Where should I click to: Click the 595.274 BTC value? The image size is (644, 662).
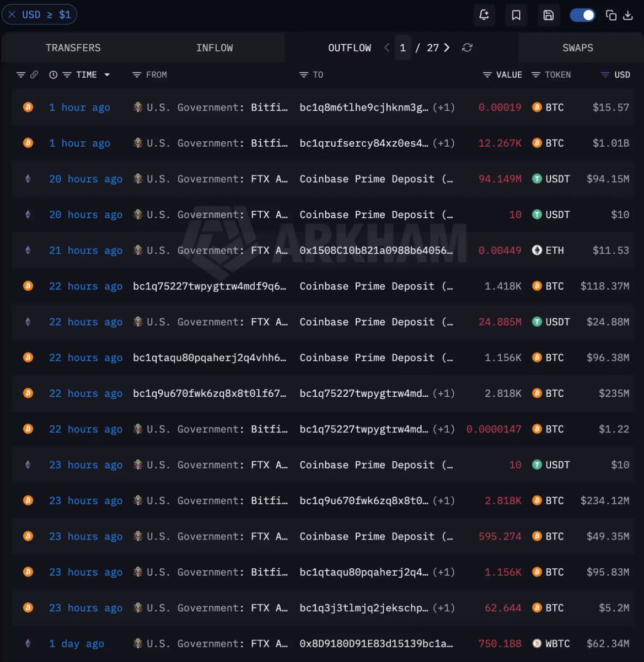pyautogui.click(x=500, y=536)
